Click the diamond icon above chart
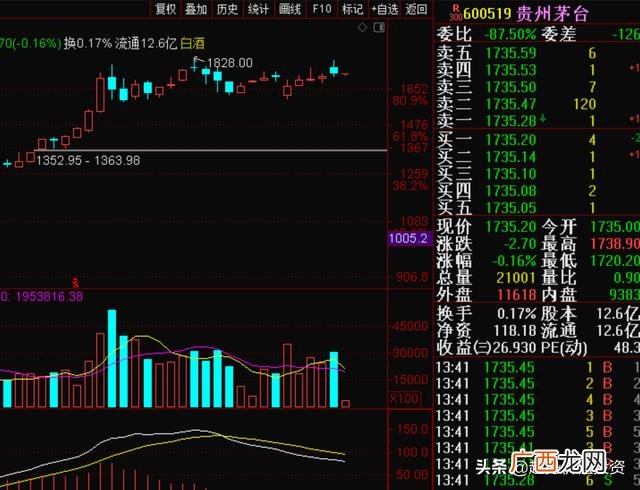 (x=362, y=27)
